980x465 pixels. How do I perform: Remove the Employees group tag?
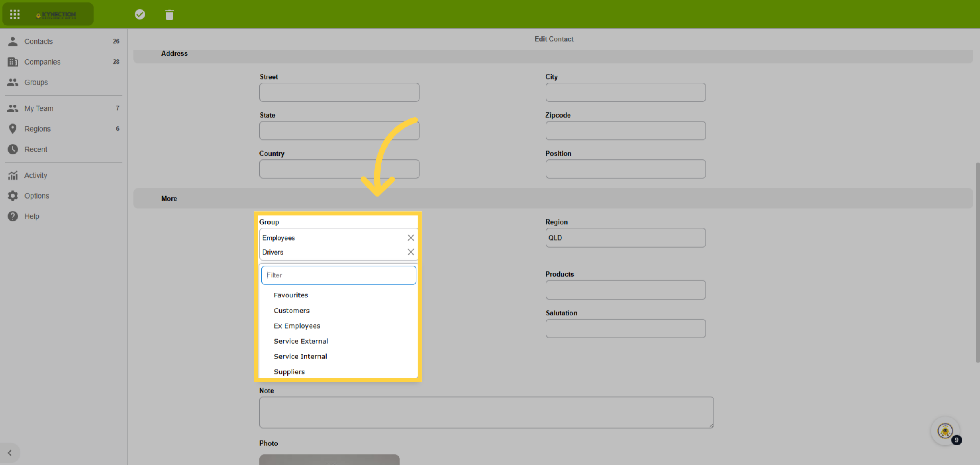coord(411,238)
